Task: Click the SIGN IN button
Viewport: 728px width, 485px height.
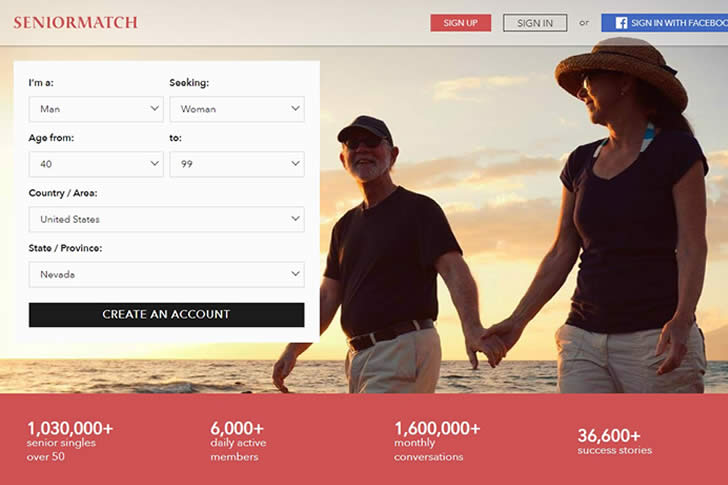Action: 535,23
